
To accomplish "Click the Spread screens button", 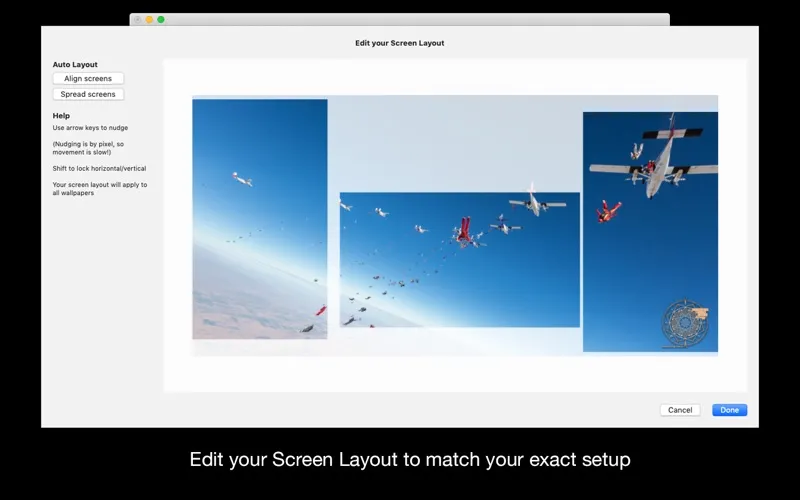I will point(88,94).
